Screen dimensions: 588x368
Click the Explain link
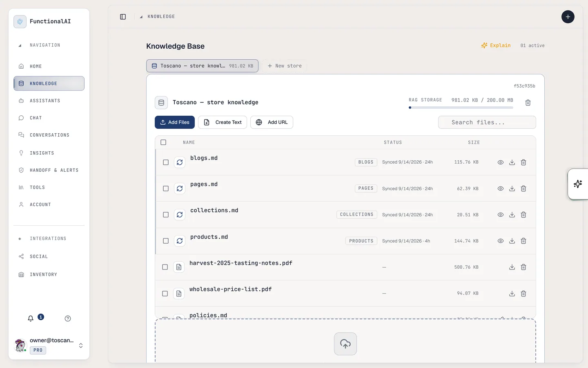496,45
